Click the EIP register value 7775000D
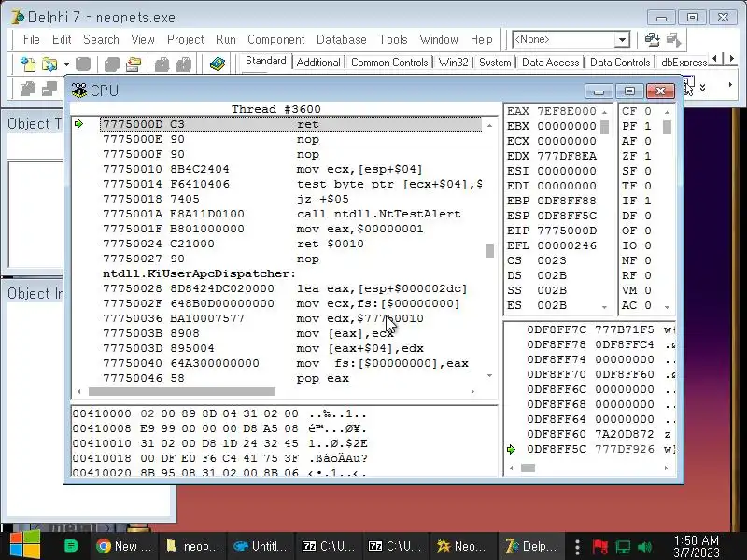This screenshot has height=560, width=747. tap(567, 231)
